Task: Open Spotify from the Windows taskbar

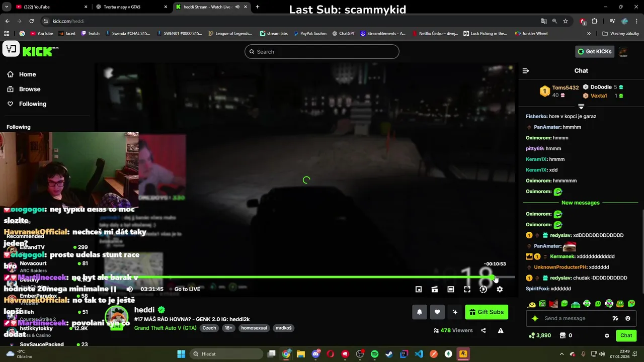Action: (374, 354)
